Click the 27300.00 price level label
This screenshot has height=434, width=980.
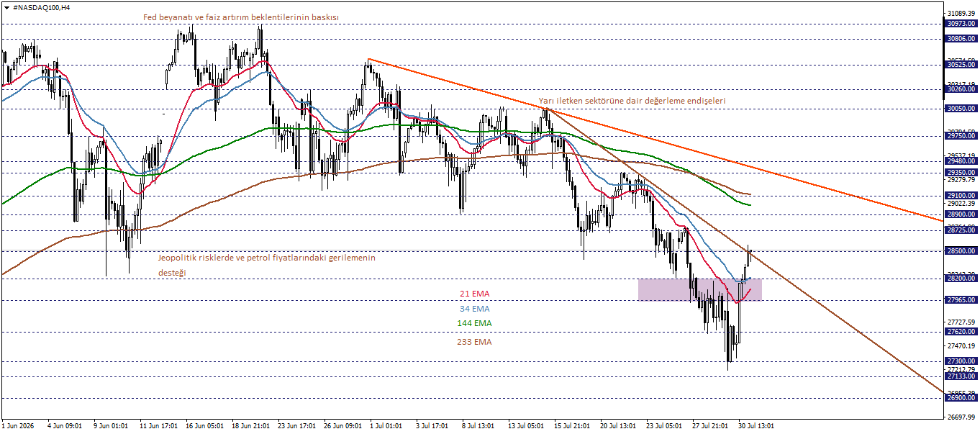click(961, 361)
